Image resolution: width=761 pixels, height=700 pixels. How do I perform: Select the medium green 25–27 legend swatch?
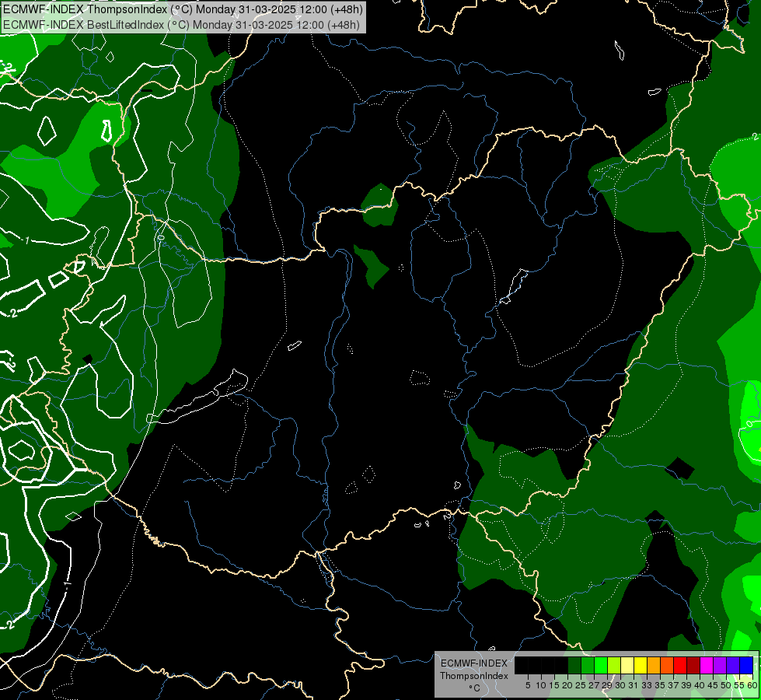pos(587,665)
